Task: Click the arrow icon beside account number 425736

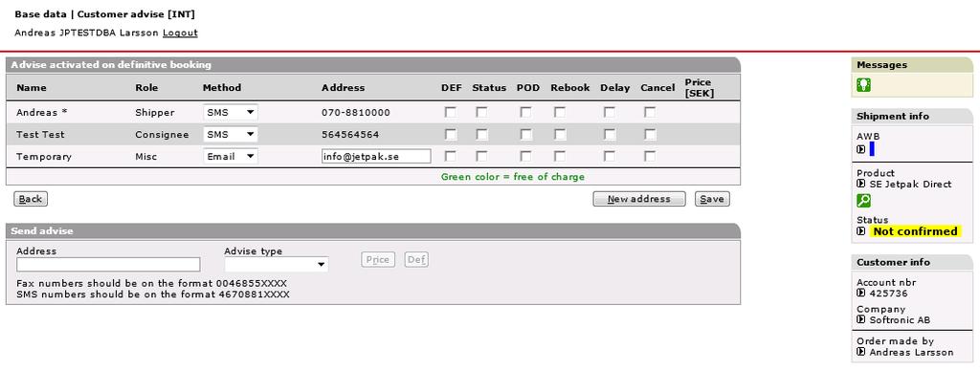Action: coord(860,293)
